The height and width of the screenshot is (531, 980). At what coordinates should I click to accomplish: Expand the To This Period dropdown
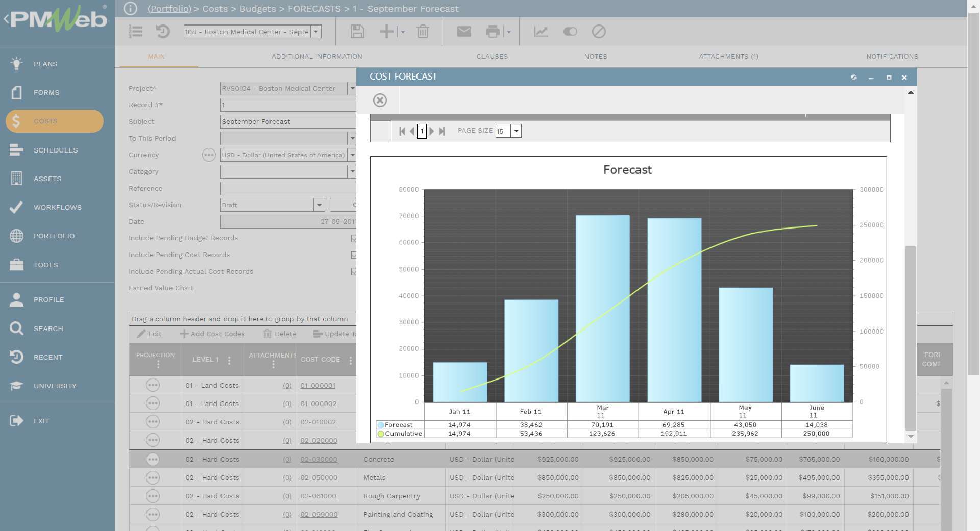pos(352,138)
